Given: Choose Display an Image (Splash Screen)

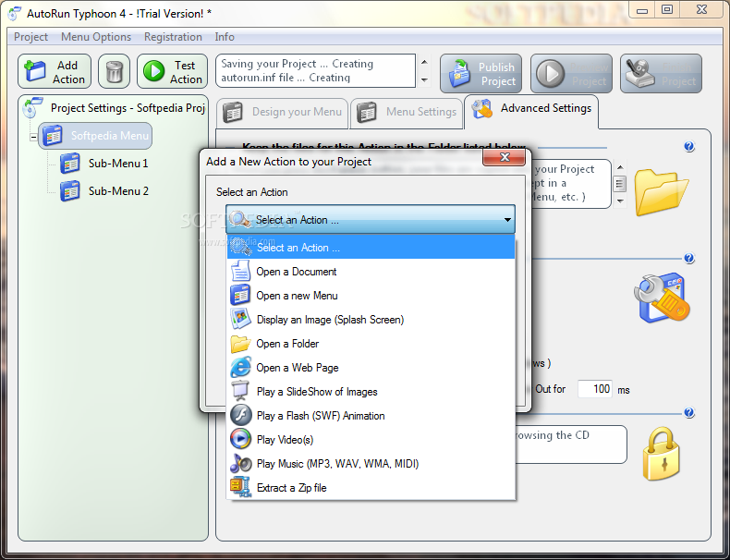Looking at the screenshot, I should 371,320.
